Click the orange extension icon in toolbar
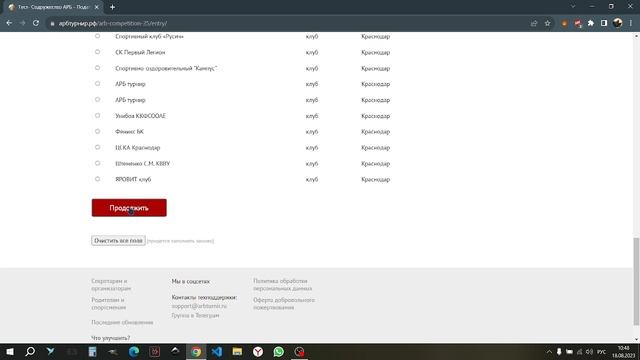Screen dimensions: 640x360 [564, 24]
